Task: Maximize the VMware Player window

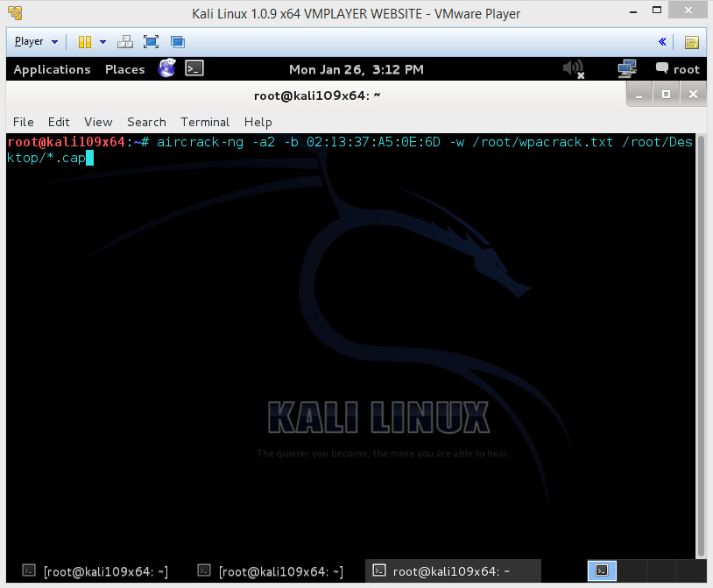Action: point(657,11)
